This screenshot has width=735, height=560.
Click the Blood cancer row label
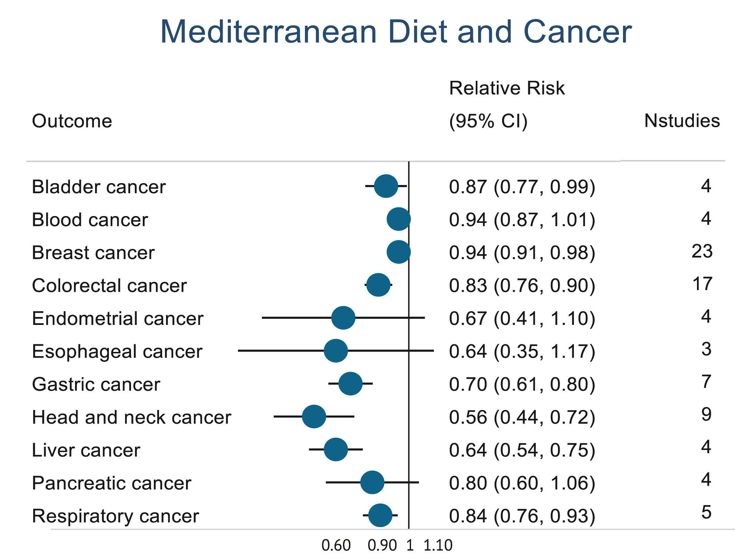point(90,220)
